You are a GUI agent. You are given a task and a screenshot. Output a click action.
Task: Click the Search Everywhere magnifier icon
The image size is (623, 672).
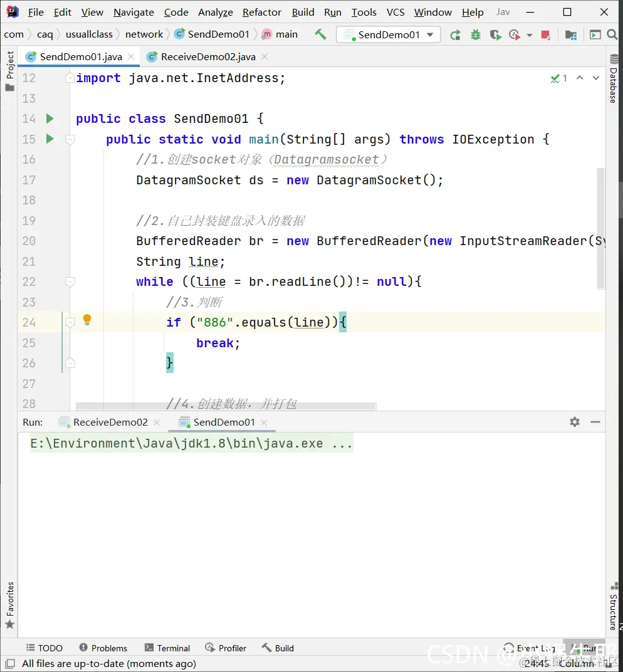pyautogui.click(x=612, y=34)
